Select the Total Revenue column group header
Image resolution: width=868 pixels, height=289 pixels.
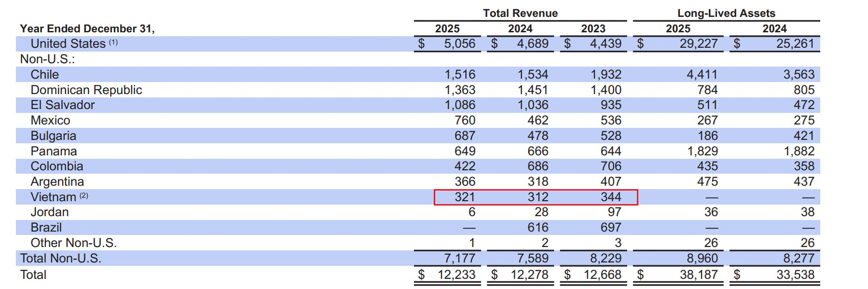coord(520,13)
